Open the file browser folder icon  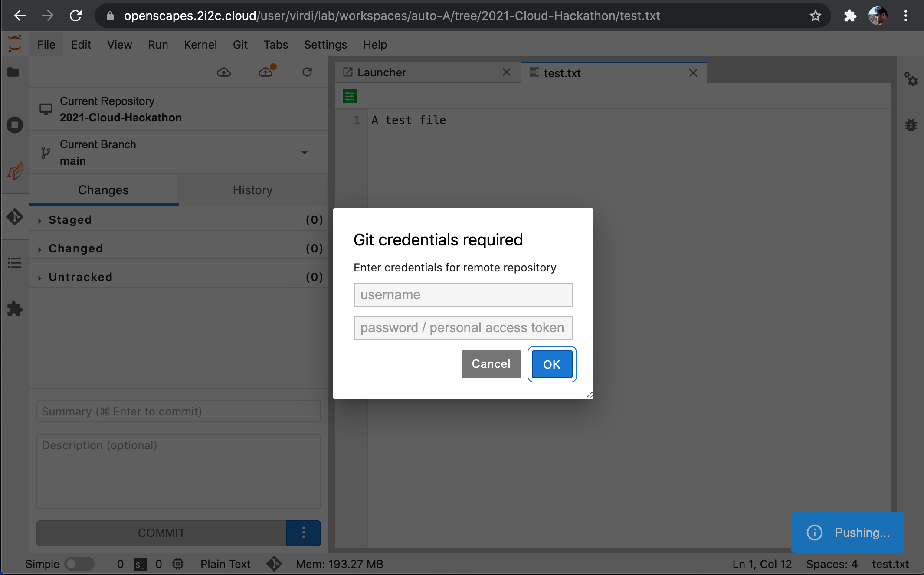(13, 72)
